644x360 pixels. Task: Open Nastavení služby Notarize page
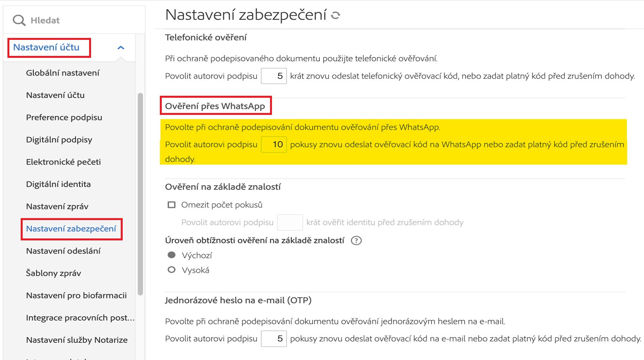[x=77, y=340]
